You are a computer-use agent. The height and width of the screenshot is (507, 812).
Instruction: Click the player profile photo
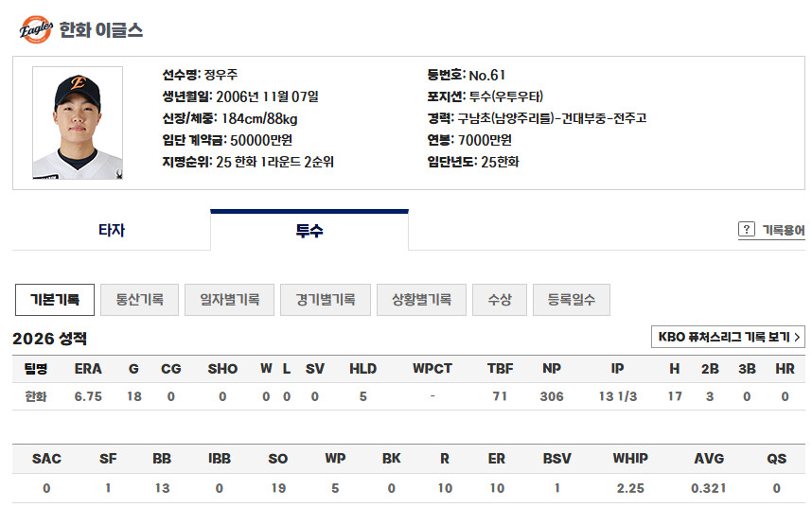[78, 123]
